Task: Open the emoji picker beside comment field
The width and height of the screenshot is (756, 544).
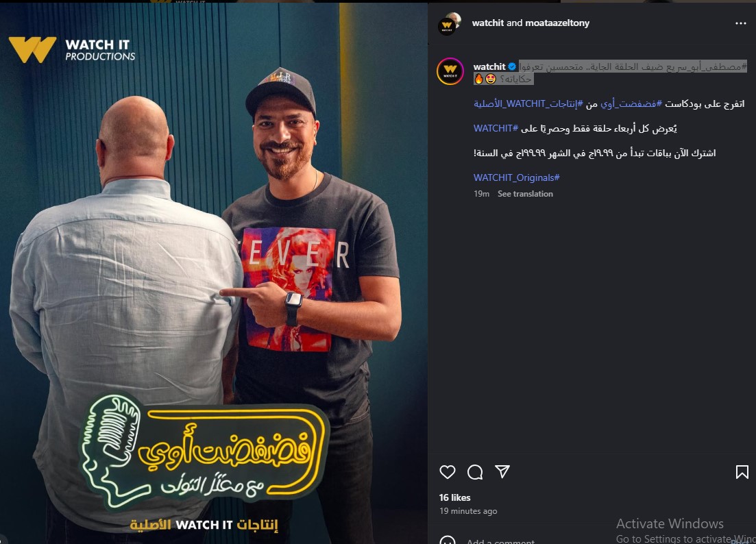Action: point(448,540)
